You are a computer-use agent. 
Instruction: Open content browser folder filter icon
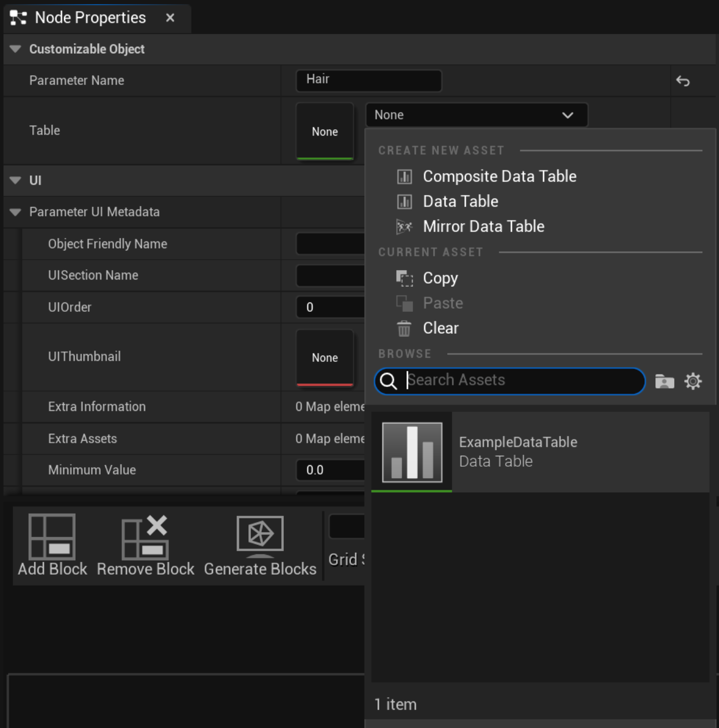(665, 381)
